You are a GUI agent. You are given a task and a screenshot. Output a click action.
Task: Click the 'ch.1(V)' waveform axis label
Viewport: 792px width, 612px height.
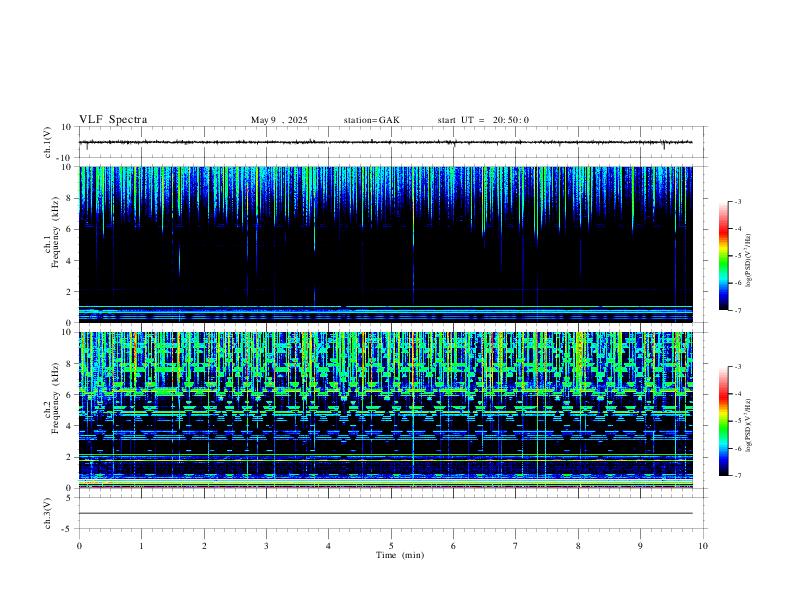[48, 142]
